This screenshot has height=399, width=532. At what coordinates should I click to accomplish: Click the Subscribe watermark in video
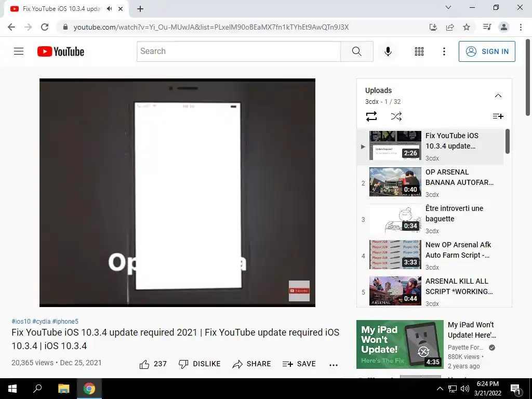click(299, 291)
